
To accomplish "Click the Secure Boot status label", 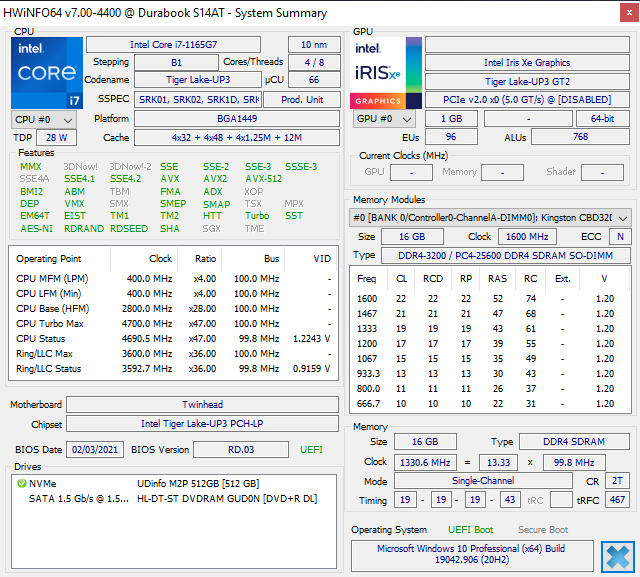I will pyautogui.click(x=543, y=530).
